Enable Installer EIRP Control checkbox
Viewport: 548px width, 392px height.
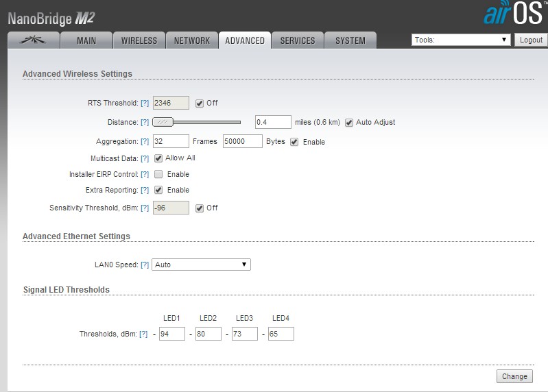tap(158, 174)
